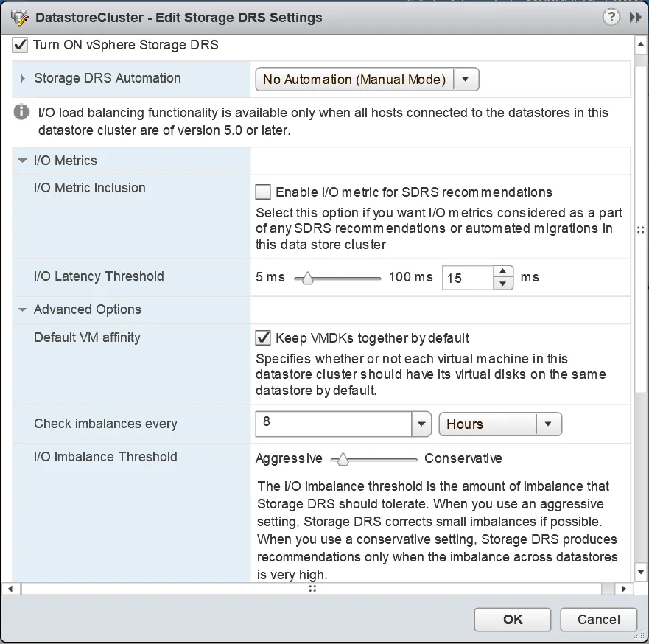The width and height of the screenshot is (649, 644).
Task: Collapse the I/O Metrics section
Action: coord(23,161)
